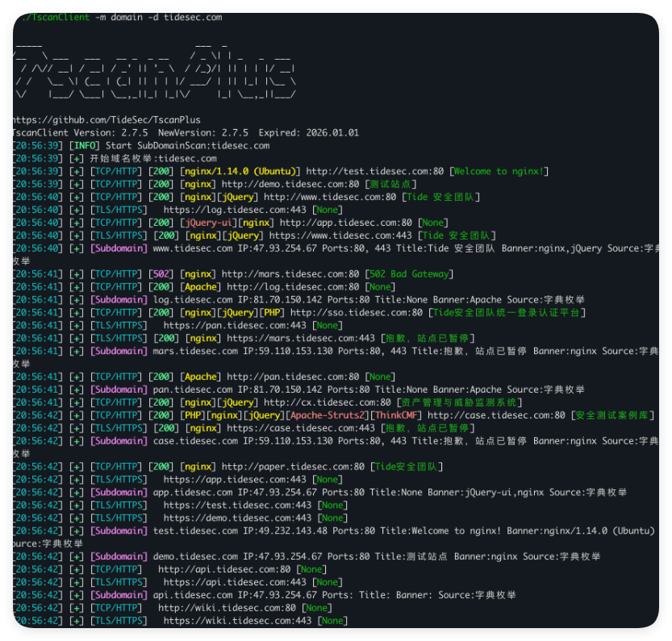The height and width of the screenshot is (641, 672).
Task: Click the URL https://case.tidesec.com:443
Action: click(x=301, y=428)
